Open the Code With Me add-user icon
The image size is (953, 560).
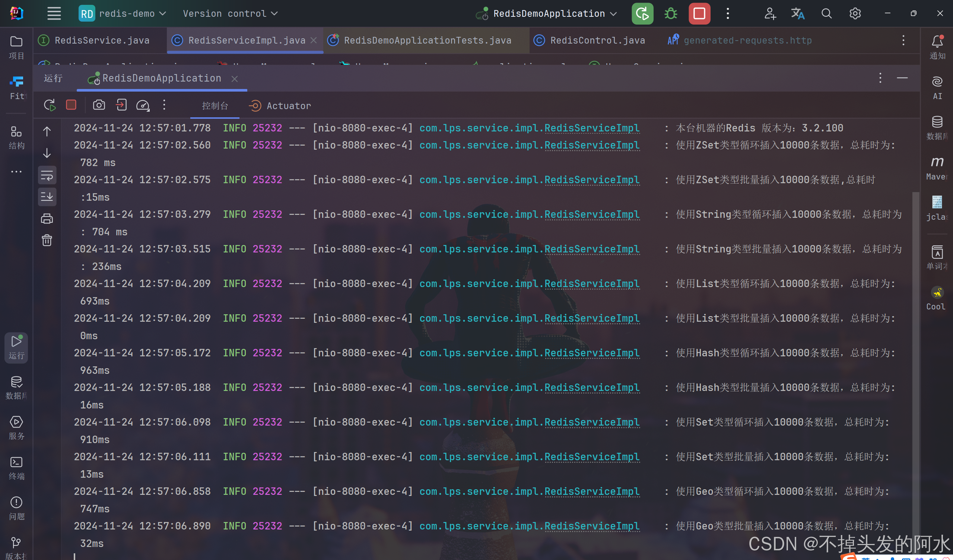click(770, 14)
